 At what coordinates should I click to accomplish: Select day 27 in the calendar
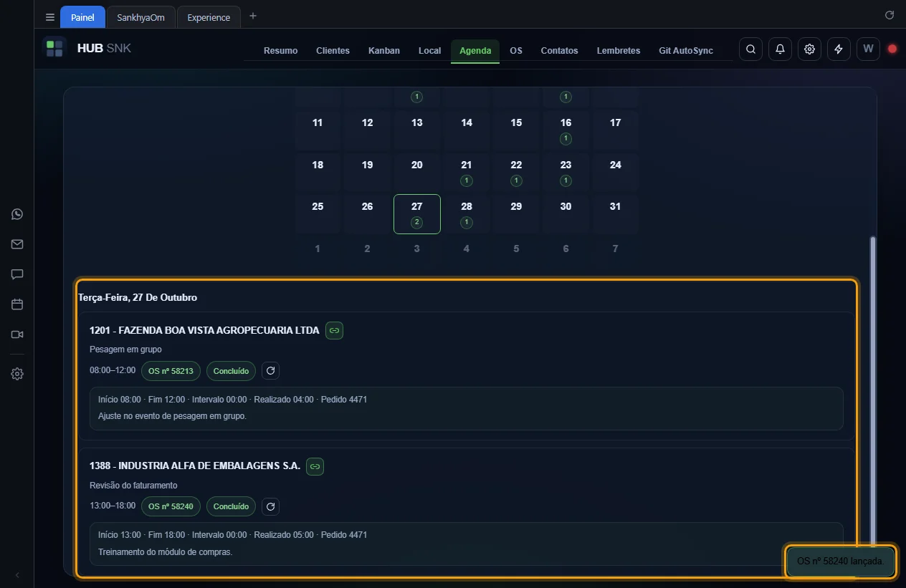coord(417,213)
